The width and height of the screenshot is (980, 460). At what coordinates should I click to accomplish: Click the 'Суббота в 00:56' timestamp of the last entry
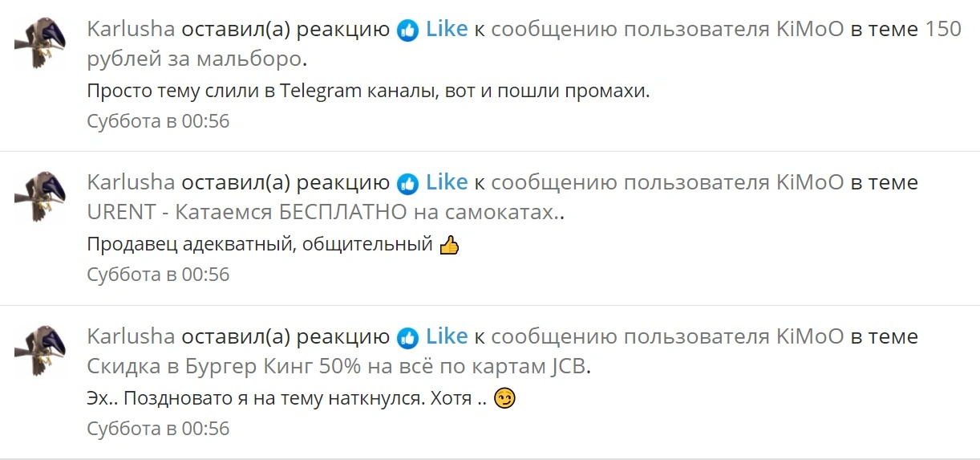[x=158, y=429]
